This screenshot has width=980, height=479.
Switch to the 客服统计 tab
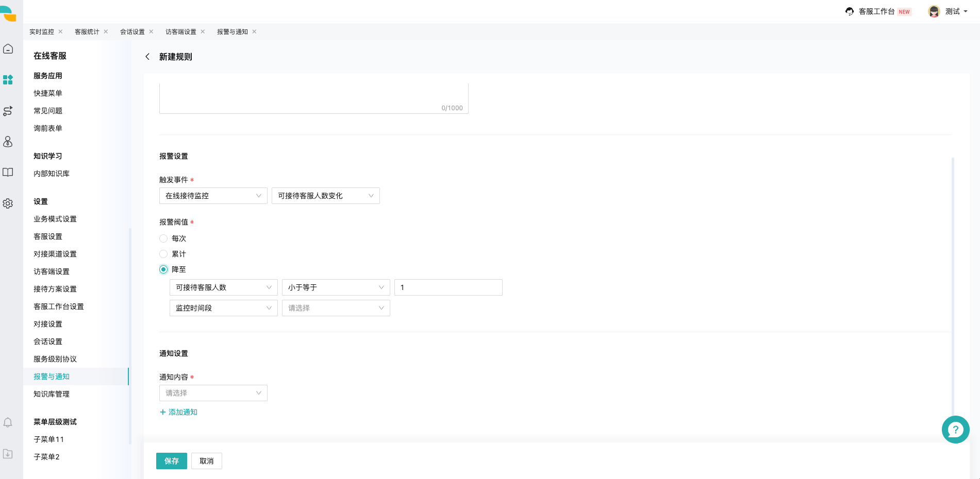coord(87,32)
